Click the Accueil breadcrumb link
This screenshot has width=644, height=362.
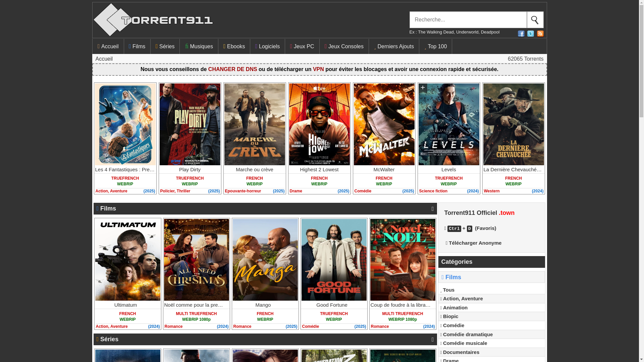(104, 59)
